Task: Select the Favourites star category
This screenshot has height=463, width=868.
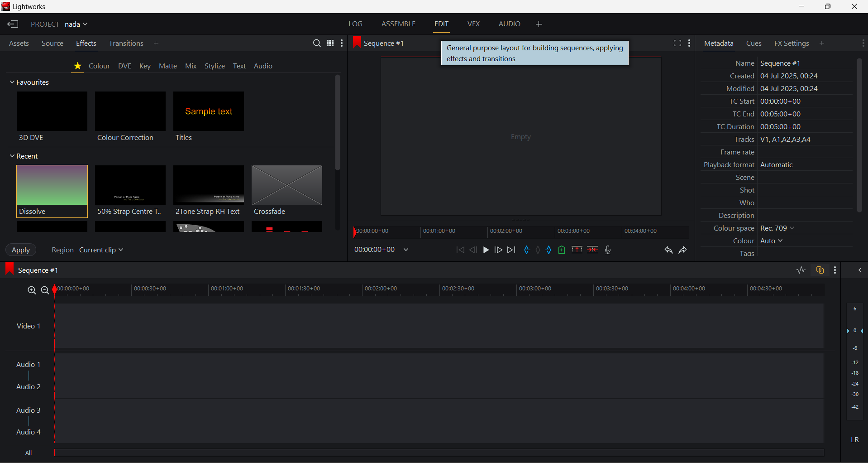Action: [78, 67]
